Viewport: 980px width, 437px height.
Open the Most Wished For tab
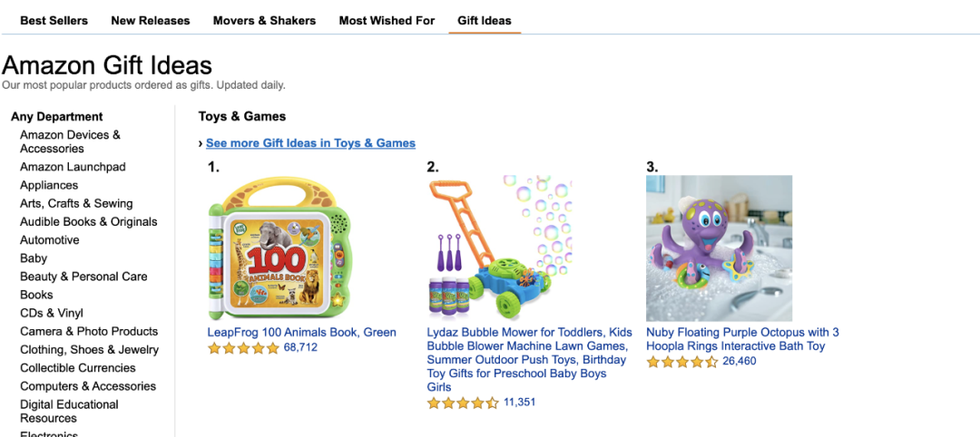387,20
